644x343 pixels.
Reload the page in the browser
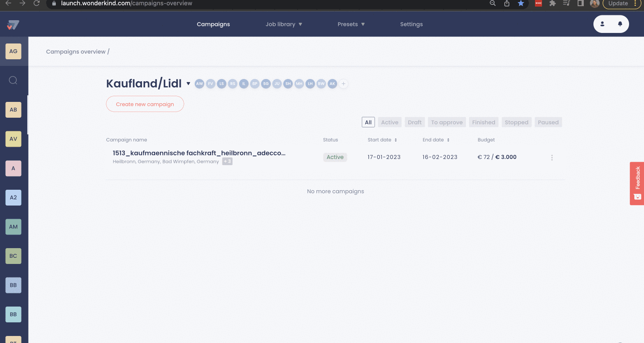pos(36,3)
